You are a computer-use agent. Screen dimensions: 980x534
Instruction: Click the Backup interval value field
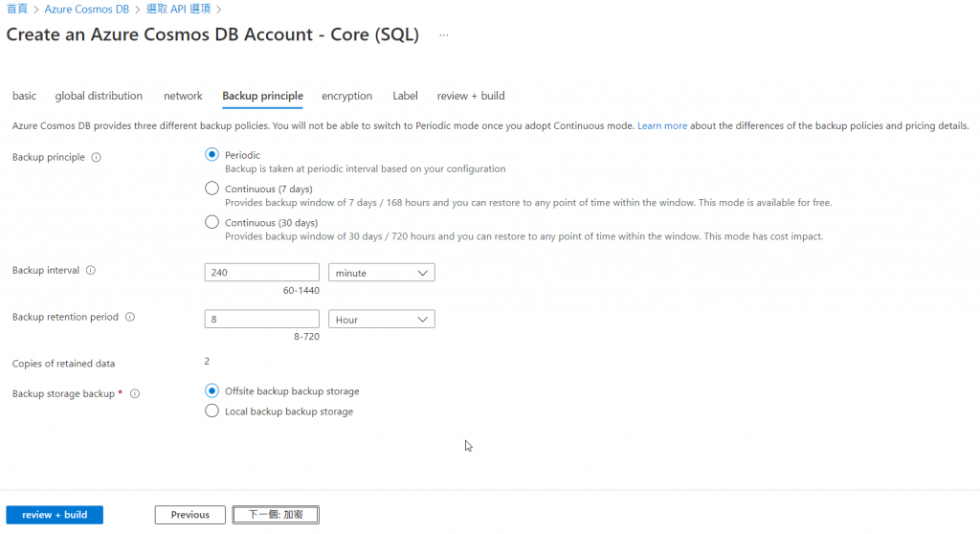click(x=261, y=273)
